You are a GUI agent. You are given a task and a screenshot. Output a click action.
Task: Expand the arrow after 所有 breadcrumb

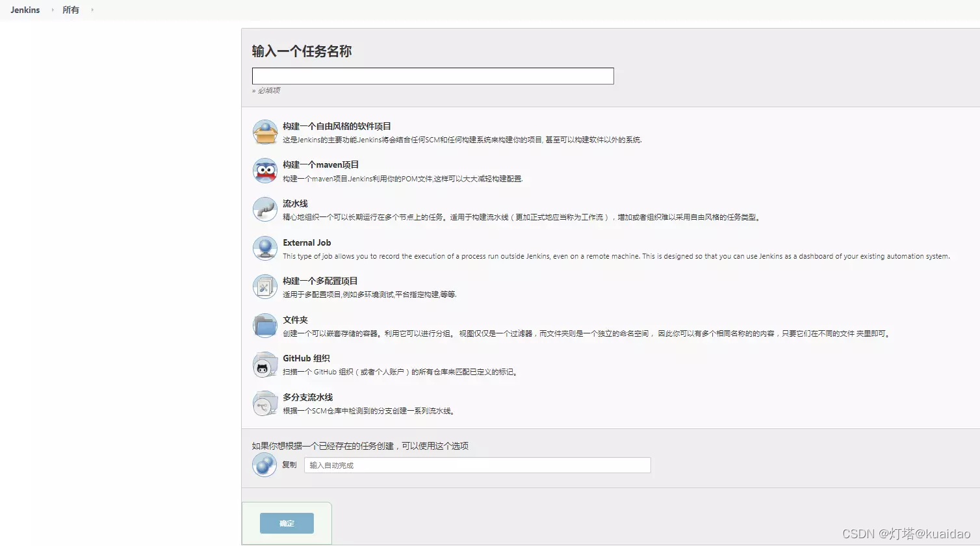point(92,10)
